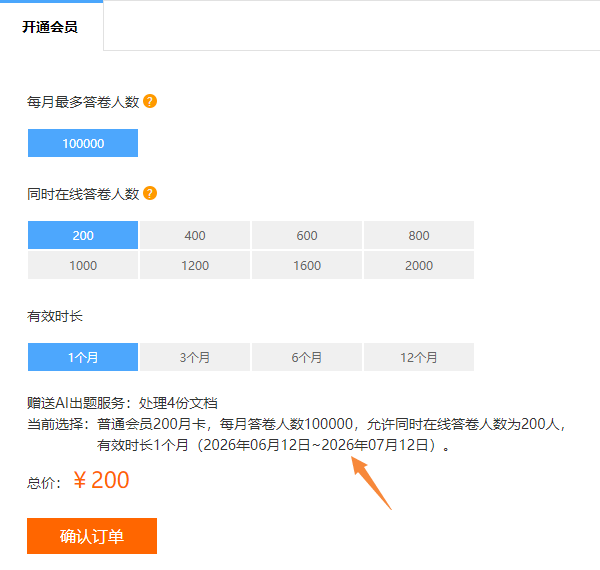Viewport: 600px width, 570px height.
Task: Choose the 3个月 duration
Action: [x=195, y=357]
